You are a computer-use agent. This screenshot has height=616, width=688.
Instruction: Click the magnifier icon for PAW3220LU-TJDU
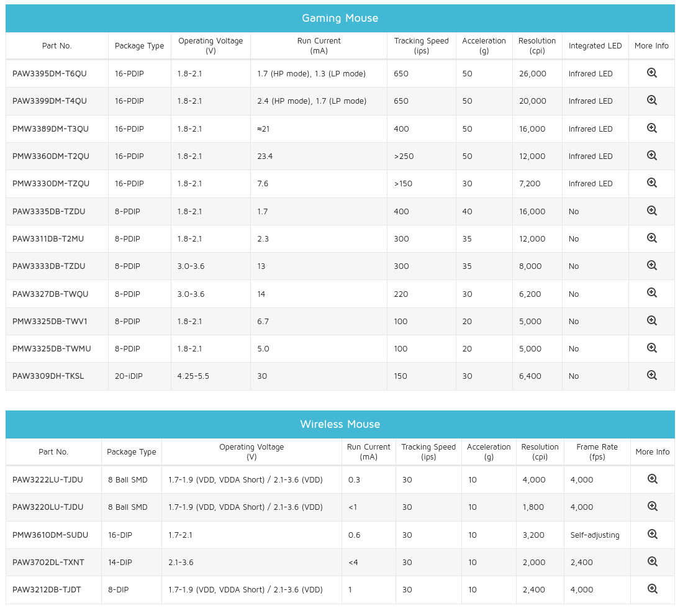point(652,506)
